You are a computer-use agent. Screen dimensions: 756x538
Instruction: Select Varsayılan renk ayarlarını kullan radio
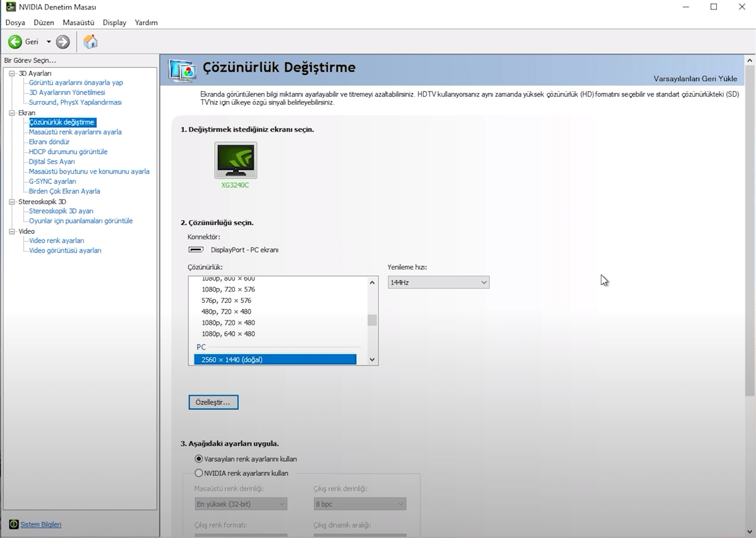click(199, 459)
